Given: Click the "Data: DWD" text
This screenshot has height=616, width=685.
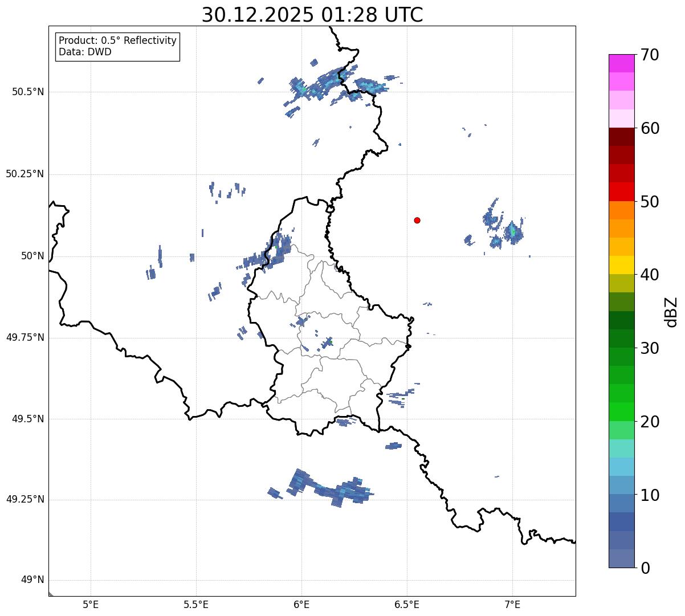Looking at the screenshot, I should 85,52.
